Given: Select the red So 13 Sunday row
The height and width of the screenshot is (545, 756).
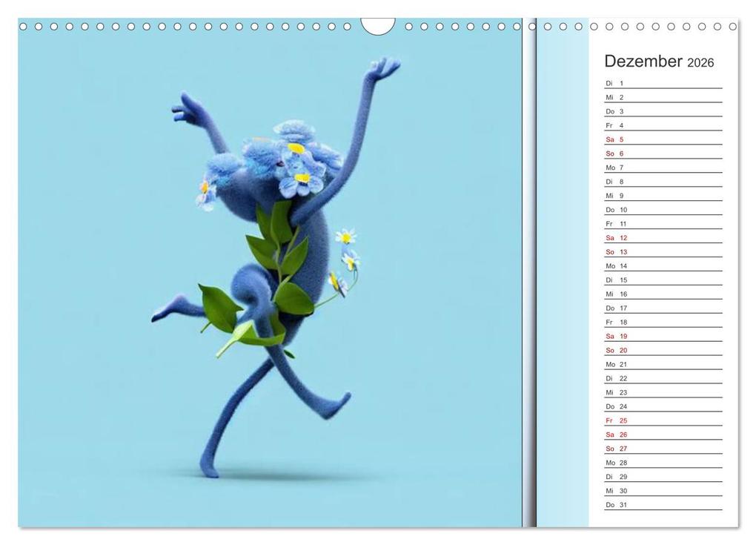Looking at the screenshot, I should (662, 251).
